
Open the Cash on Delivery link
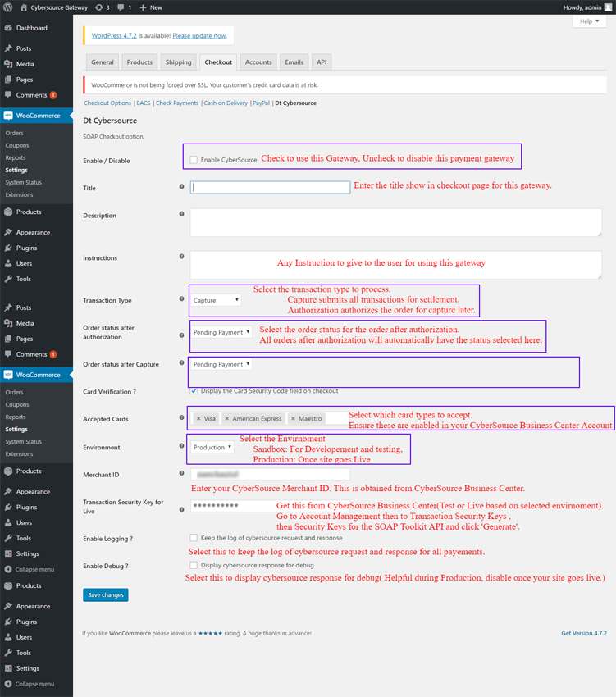click(226, 102)
